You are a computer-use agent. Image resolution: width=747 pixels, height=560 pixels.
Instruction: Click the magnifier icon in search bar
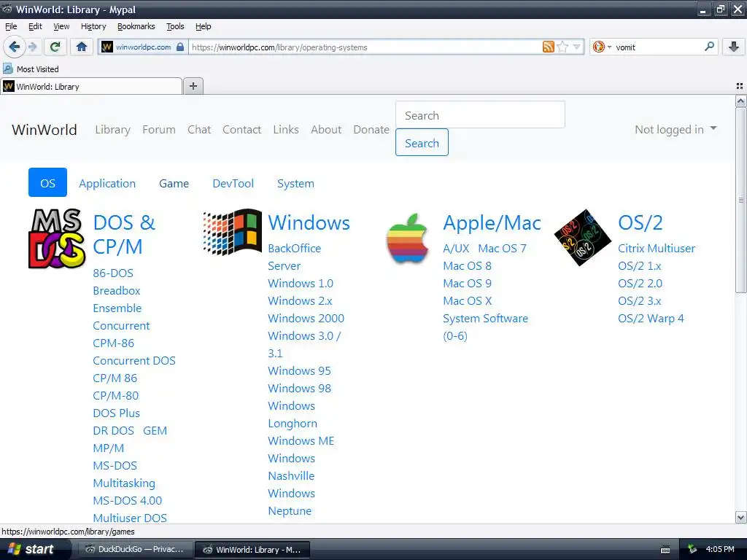[709, 47]
